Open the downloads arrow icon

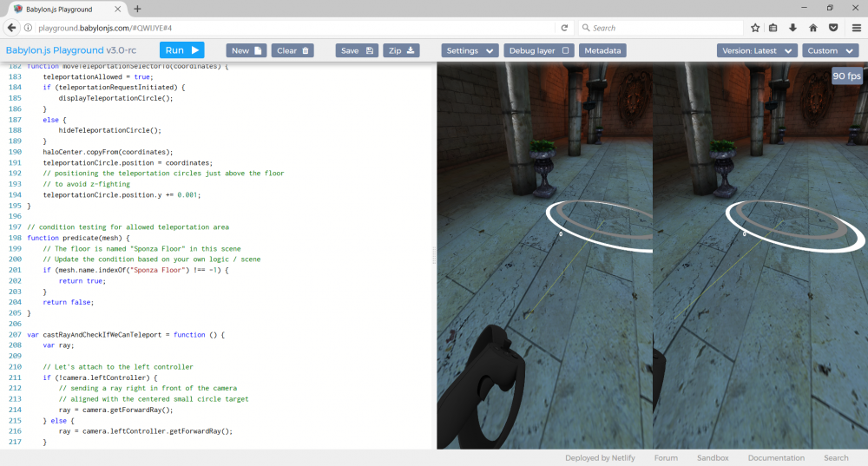[792, 28]
